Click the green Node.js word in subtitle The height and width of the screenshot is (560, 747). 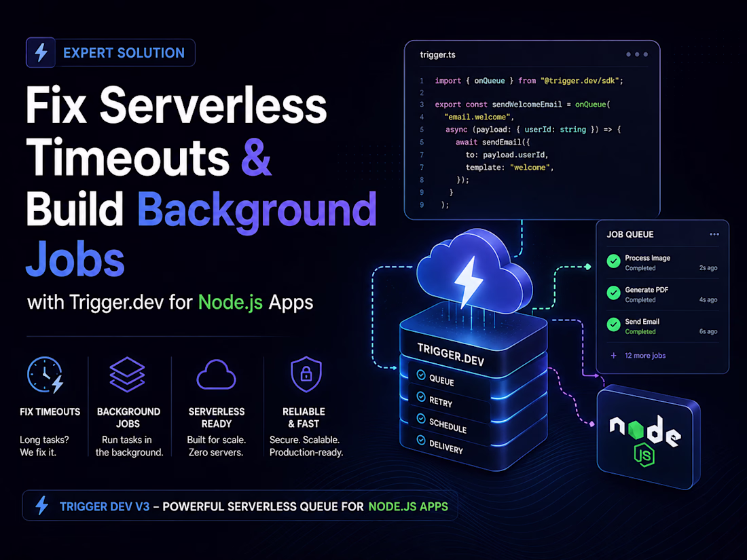pos(230,302)
